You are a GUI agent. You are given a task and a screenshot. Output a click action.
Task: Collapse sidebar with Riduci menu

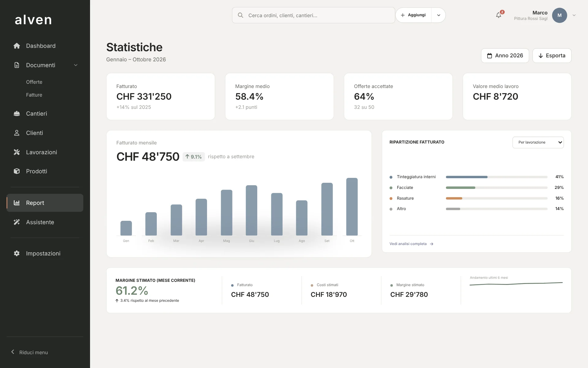(x=30, y=352)
